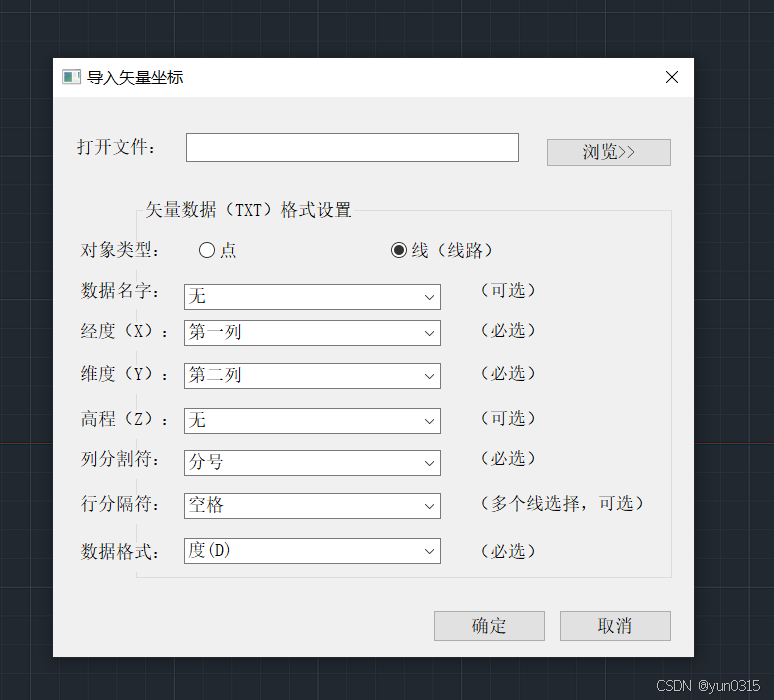Open the 行分隔符 dropdown showing 空格

(312, 506)
